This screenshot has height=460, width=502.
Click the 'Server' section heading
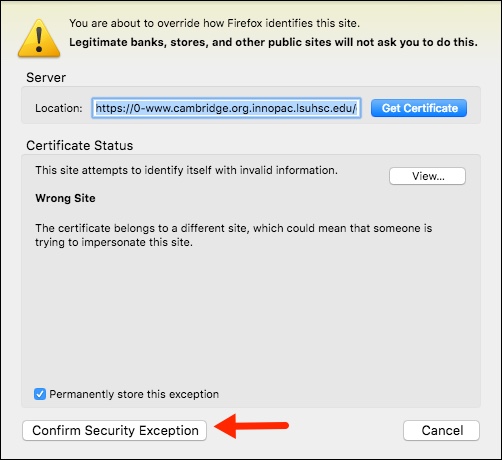(x=46, y=78)
